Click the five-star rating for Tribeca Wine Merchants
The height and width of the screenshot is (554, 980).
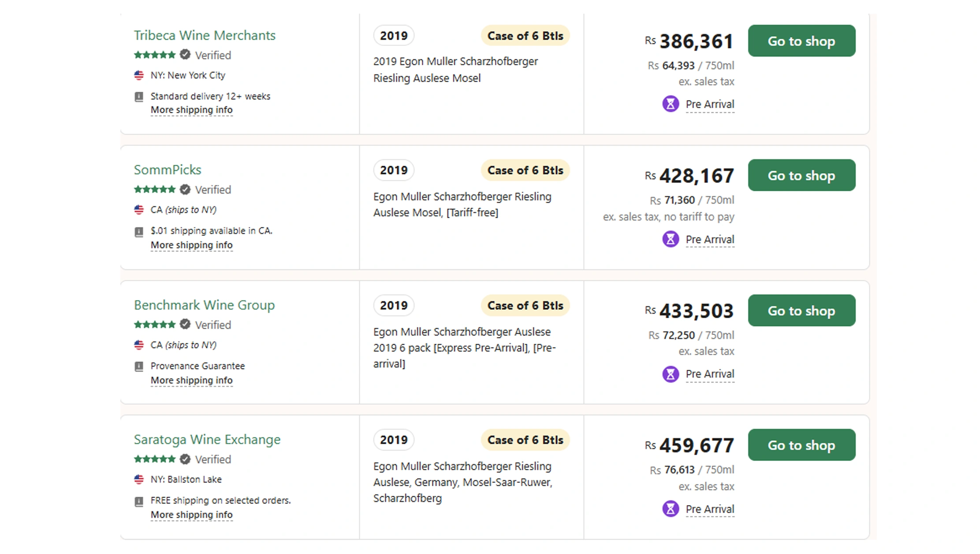[x=155, y=55]
